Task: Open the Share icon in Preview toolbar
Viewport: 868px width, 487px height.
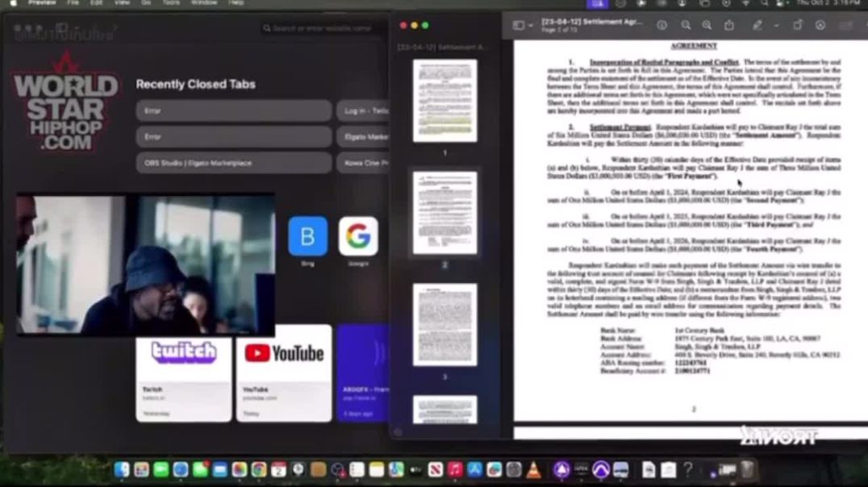Action: point(729,26)
